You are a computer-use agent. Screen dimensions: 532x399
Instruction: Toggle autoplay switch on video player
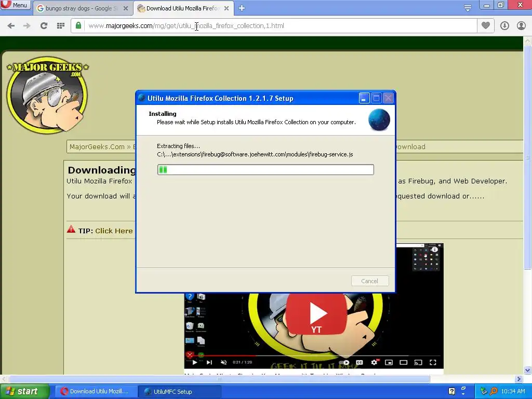(345, 362)
